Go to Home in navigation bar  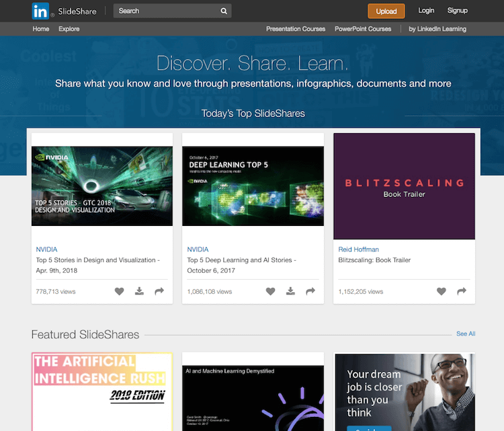click(41, 29)
